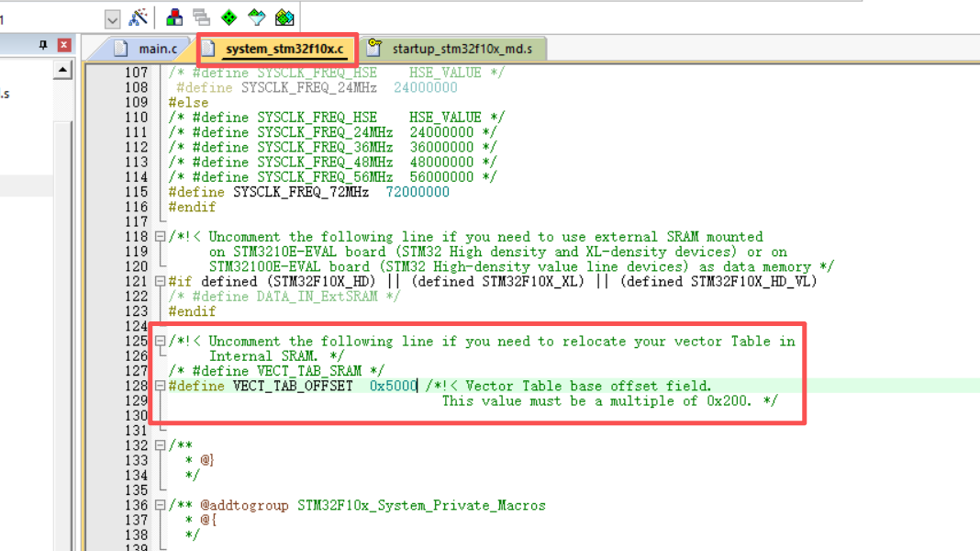Viewport: 980px width, 551px height.
Task: Click SYSCLK_FREQ_36MHz on line 112
Action: 325,147
